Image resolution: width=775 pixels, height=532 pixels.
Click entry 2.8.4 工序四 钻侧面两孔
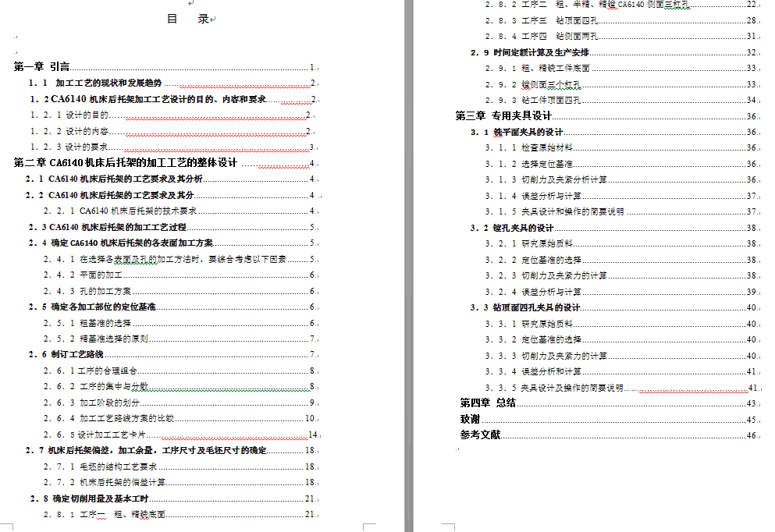point(622,37)
